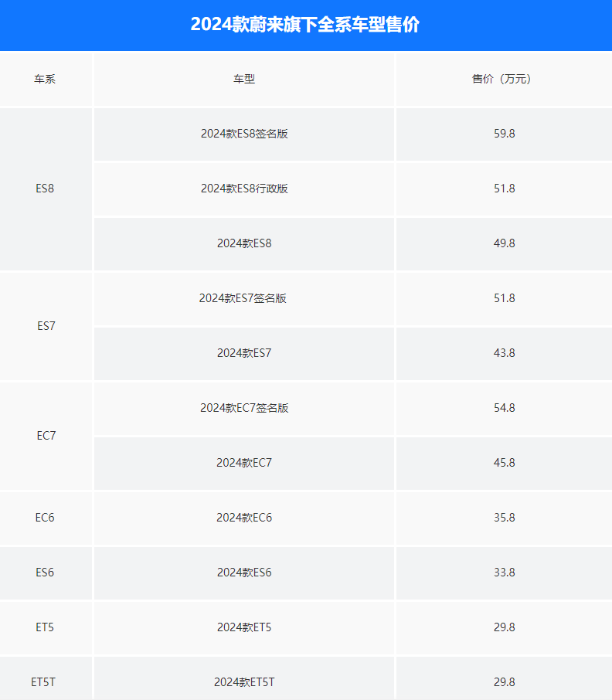
Task: Select the 33.8 price value
Action: (x=505, y=573)
